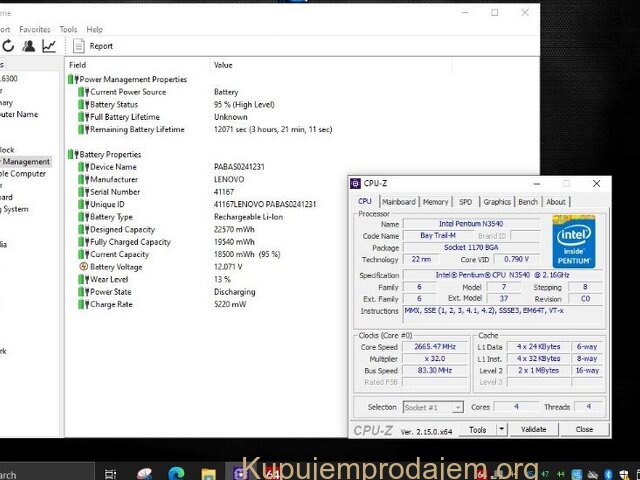The image size is (640, 480).
Task: Click the Report document icon
Action: point(78,46)
